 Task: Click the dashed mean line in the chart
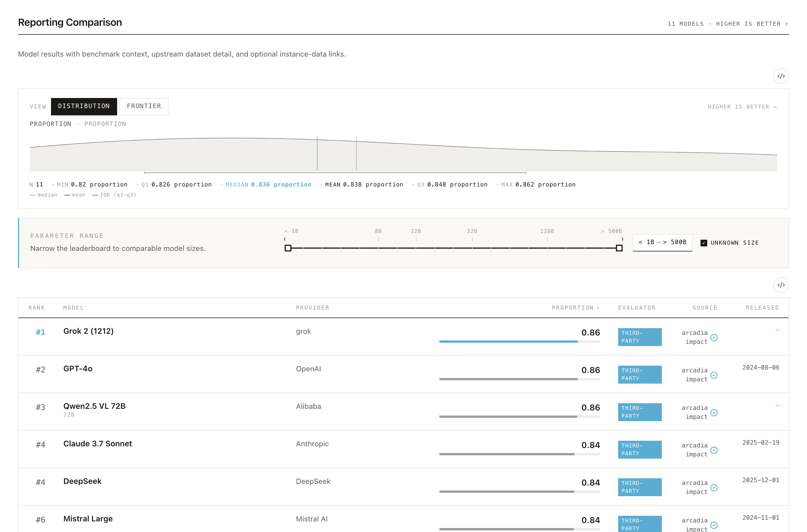pyautogui.click(x=356, y=154)
